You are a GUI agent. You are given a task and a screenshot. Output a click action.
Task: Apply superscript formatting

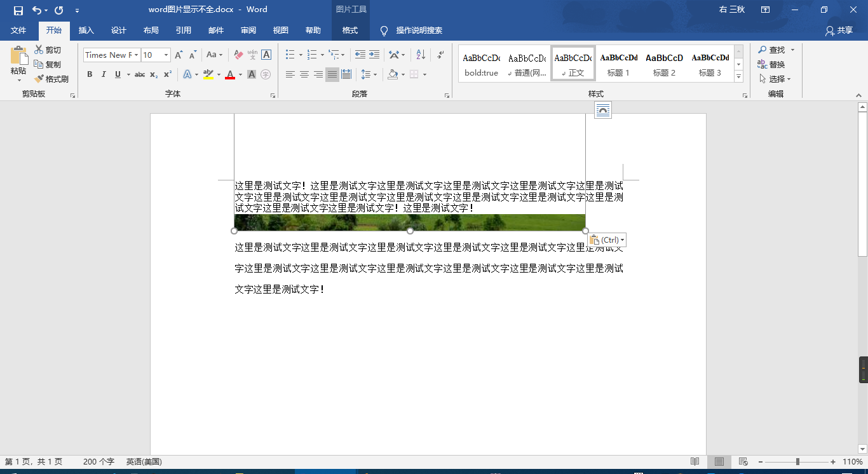(x=168, y=74)
